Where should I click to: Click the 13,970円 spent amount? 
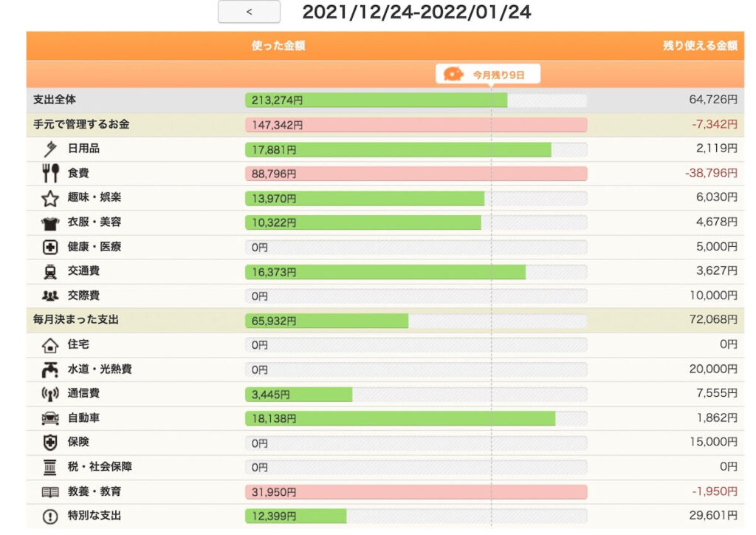(x=274, y=199)
